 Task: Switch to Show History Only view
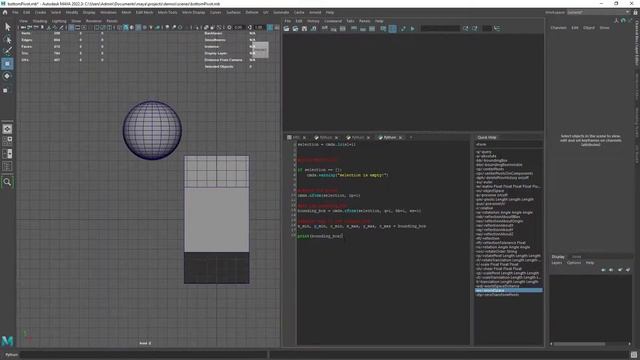[x=354, y=29]
